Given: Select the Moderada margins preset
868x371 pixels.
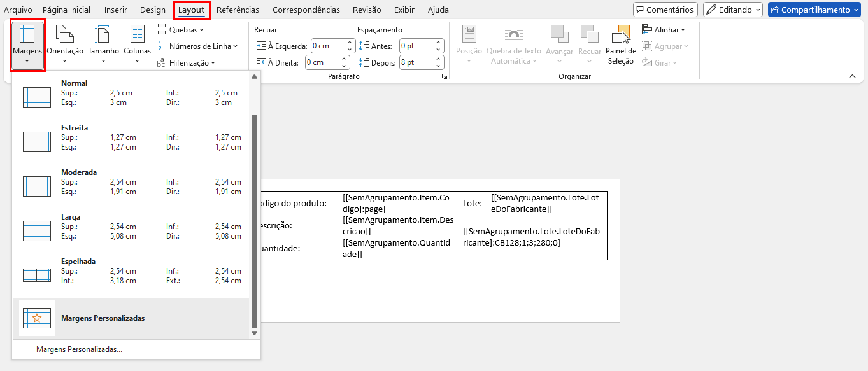Looking at the screenshot, I should [131, 182].
